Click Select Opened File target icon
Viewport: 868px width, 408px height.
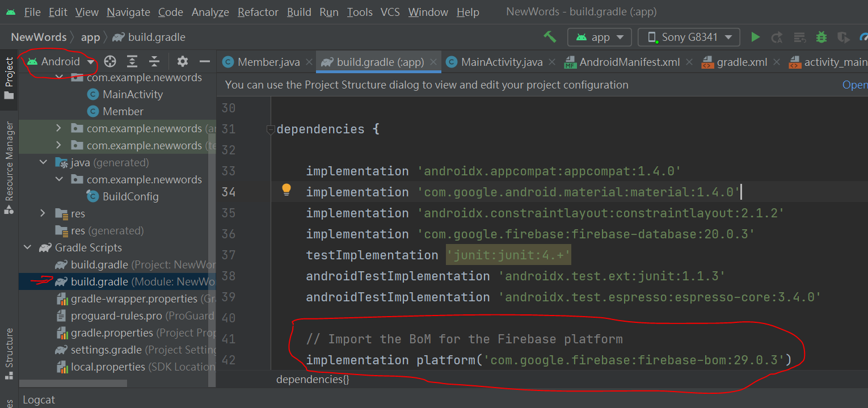pyautogui.click(x=110, y=61)
